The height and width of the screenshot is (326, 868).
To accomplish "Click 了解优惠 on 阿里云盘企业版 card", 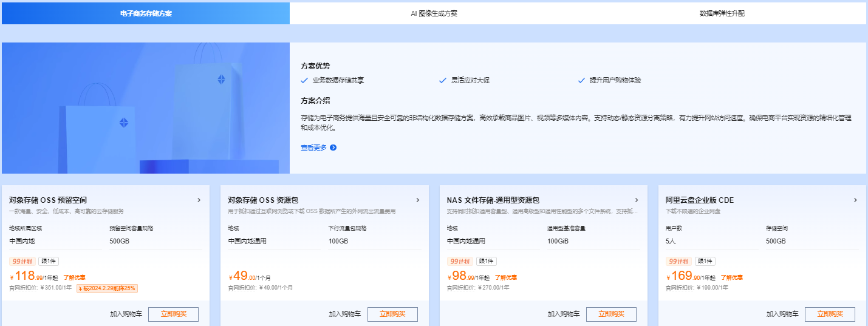I will 731,277.
